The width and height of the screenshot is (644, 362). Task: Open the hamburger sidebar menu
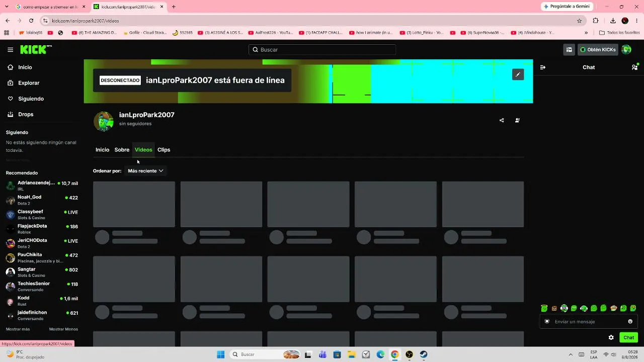[x=10, y=50]
